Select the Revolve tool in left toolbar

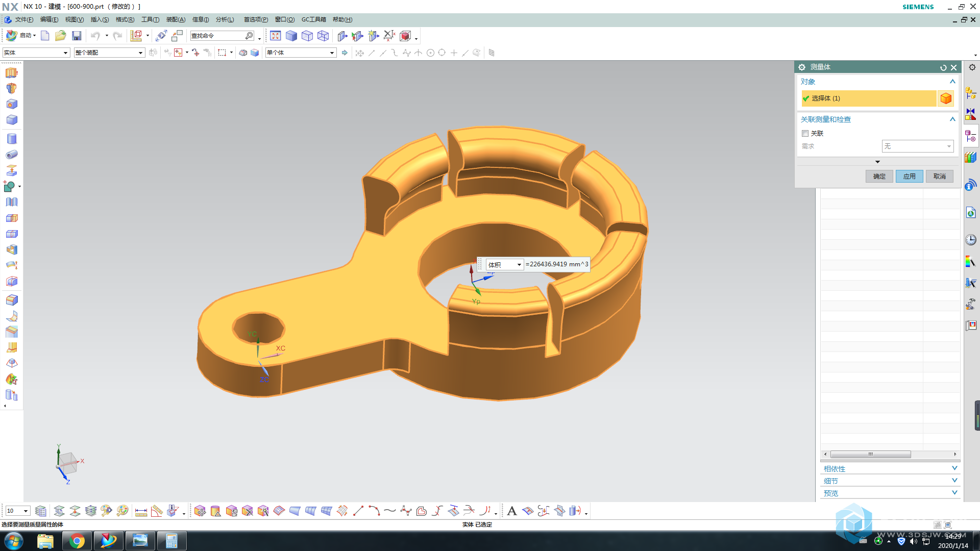[x=12, y=88]
